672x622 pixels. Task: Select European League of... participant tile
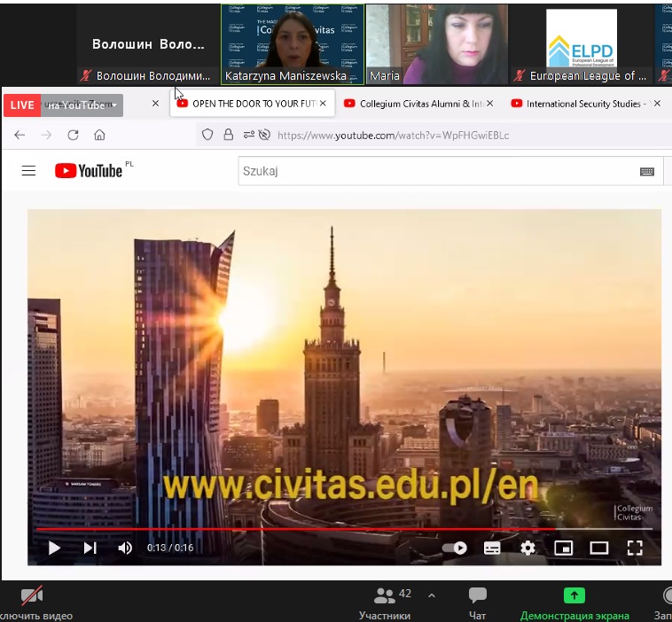coord(582,44)
